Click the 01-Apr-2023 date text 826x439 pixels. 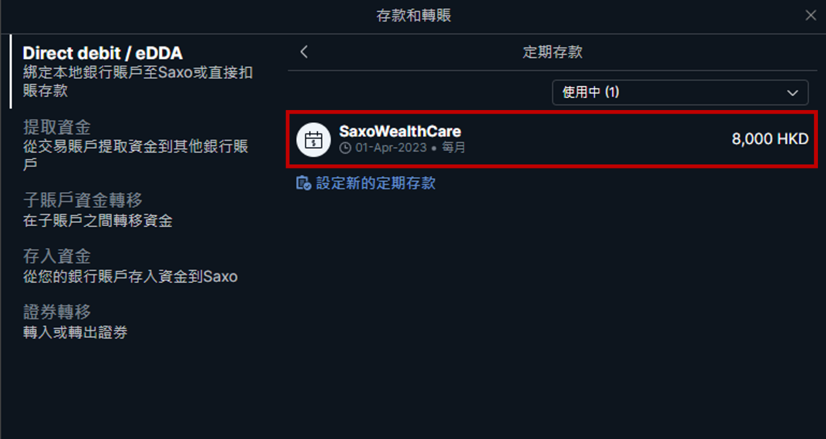[x=391, y=148]
